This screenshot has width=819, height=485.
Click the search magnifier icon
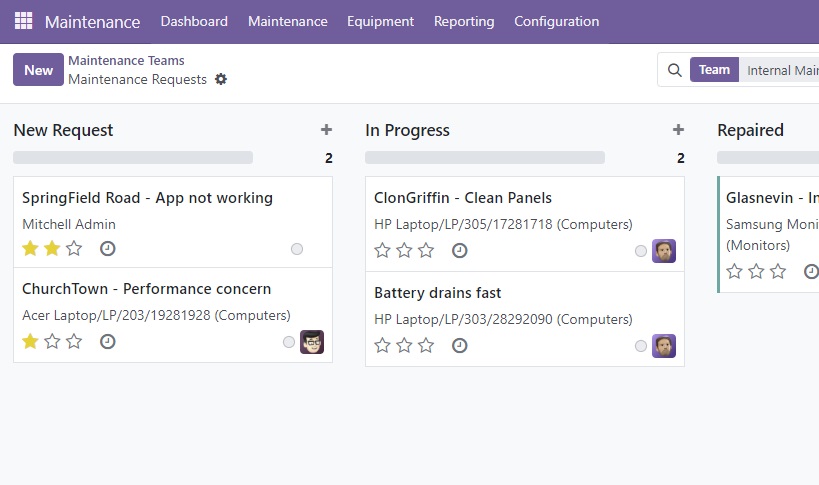[674, 70]
